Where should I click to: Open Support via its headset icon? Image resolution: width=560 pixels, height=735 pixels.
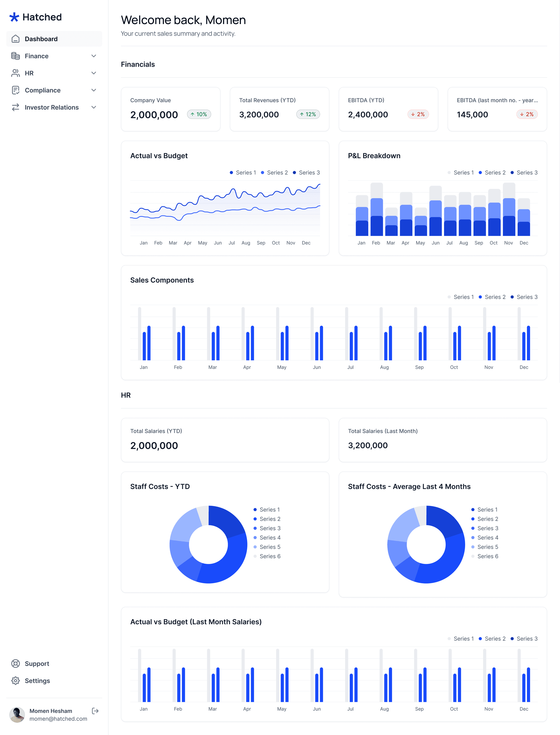(16, 663)
